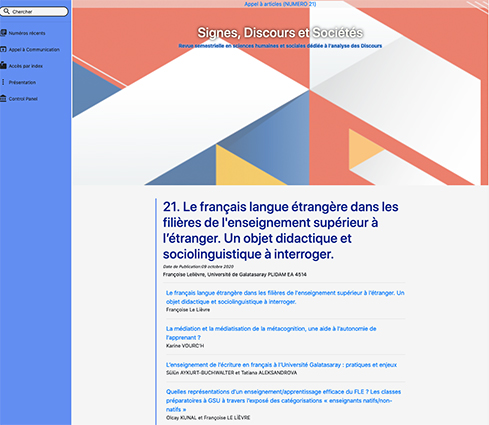
Task: Open the Numéros récents menu item
Action: 27,33
